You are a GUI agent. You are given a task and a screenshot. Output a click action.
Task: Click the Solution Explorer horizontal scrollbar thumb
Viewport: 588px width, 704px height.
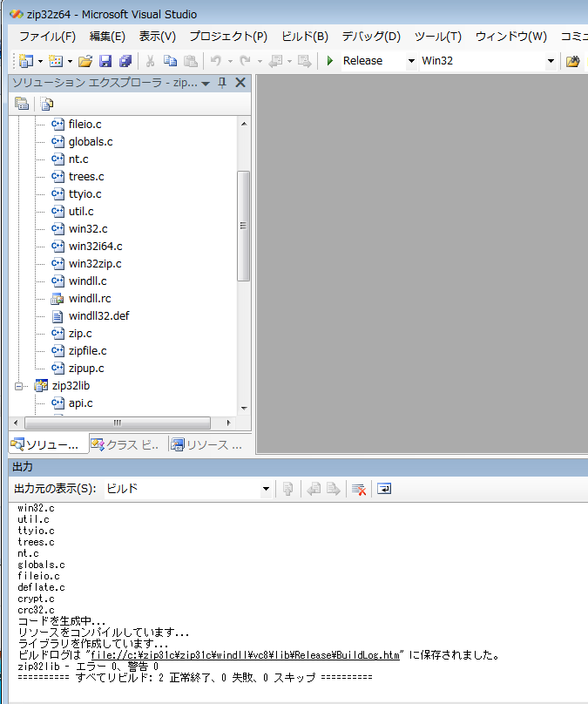click(117, 423)
